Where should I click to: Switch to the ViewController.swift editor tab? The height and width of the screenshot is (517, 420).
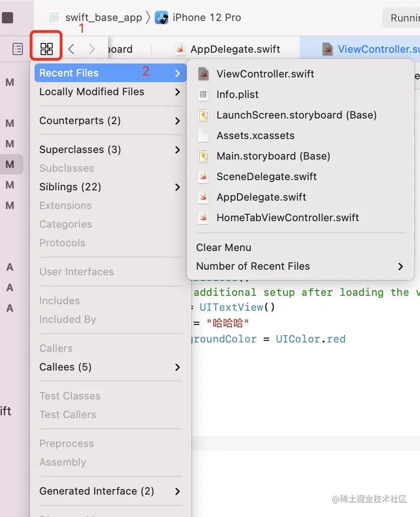pyautogui.click(x=360, y=49)
